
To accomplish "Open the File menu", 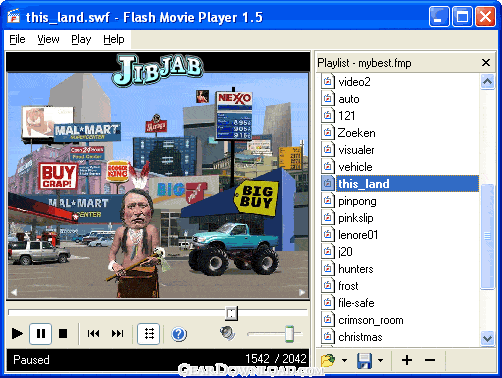I will [17, 39].
